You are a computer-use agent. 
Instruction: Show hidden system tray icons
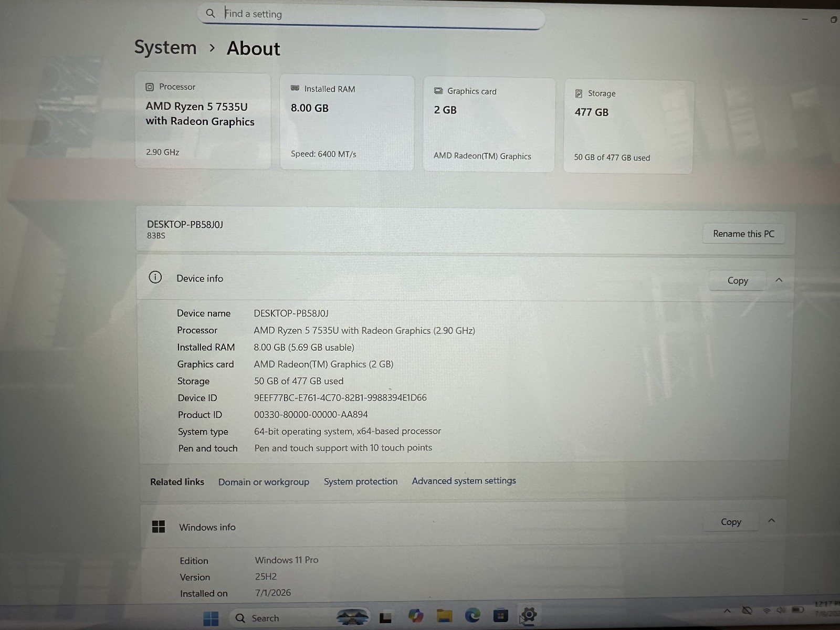click(727, 611)
